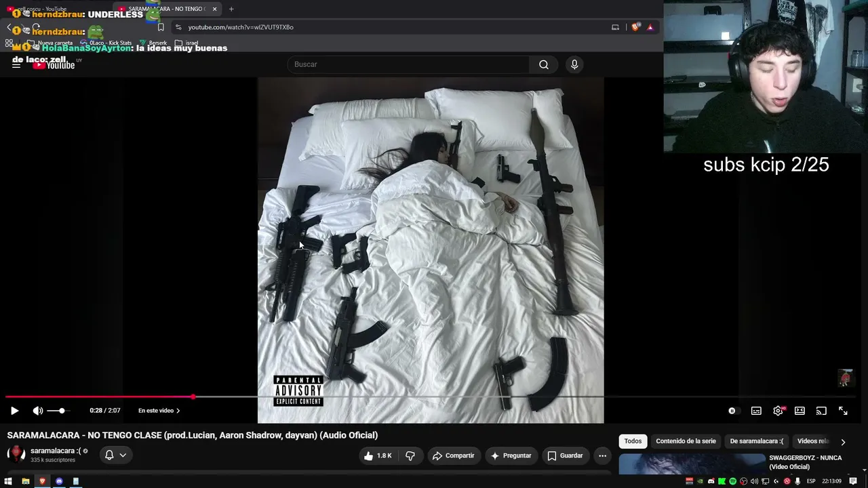Start voice search with microphone icon
Screen dimensions: 868x488
(x=574, y=64)
